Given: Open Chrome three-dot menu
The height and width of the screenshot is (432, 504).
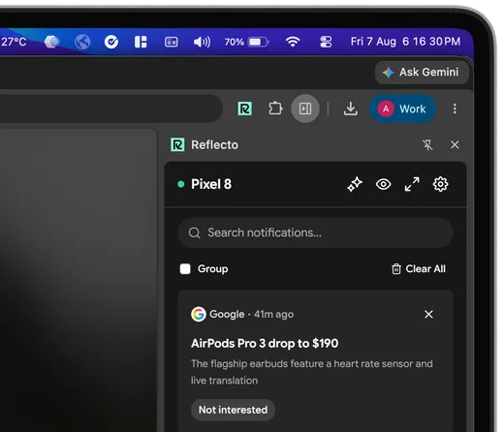Looking at the screenshot, I should click(x=455, y=108).
